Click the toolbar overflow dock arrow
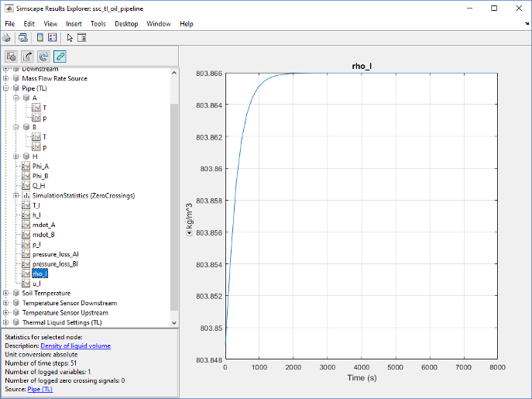532x399 pixels. point(527,23)
